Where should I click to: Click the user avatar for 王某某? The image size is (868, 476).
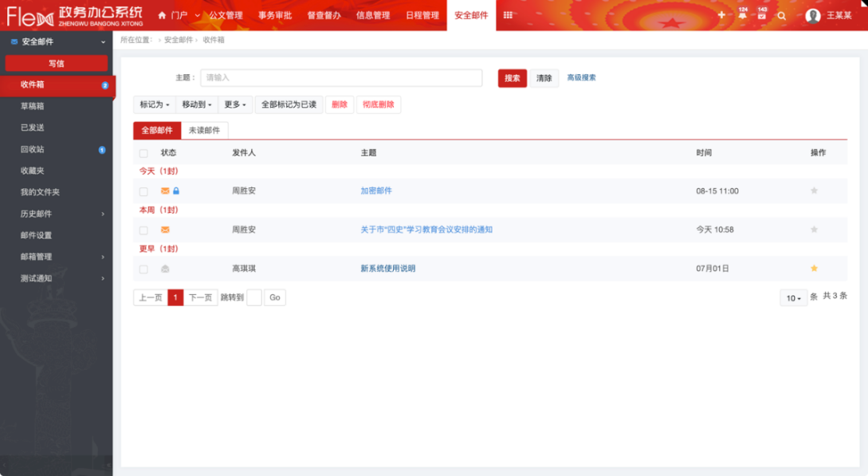tap(812, 15)
